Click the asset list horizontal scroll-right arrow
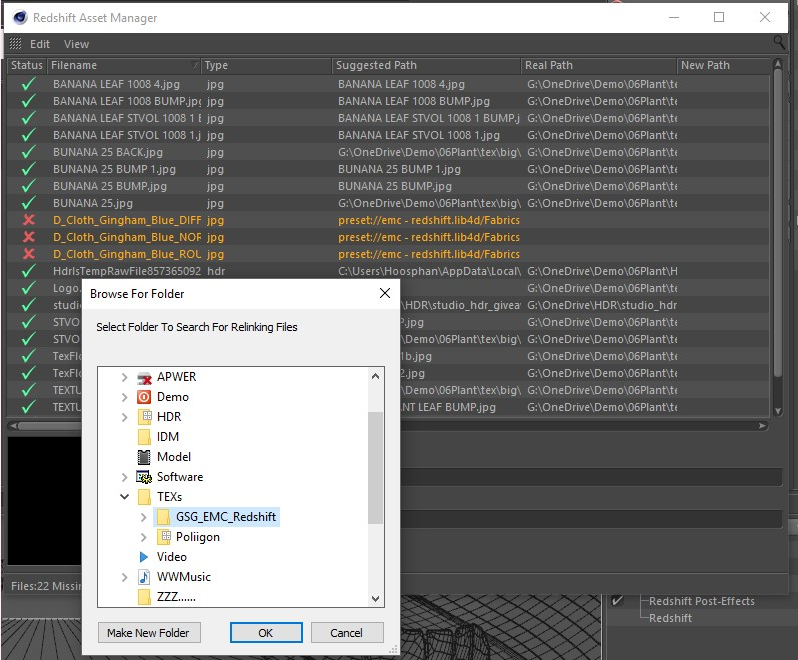This screenshot has height=660, width=798. [762, 425]
